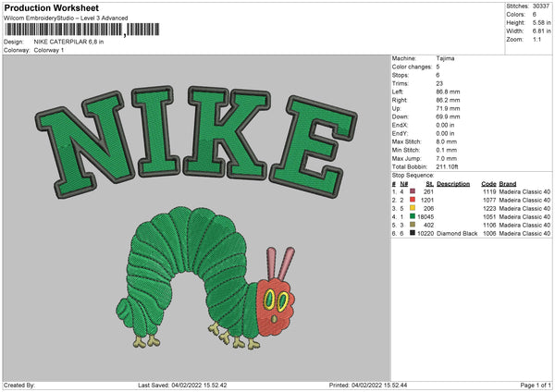Click the 'Description' column header

click(x=453, y=184)
